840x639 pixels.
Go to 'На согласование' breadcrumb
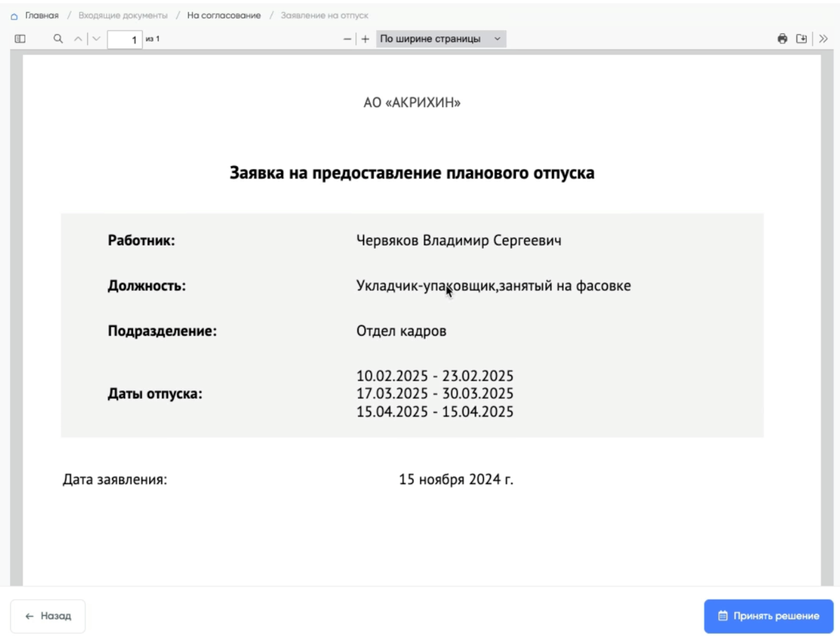(x=224, y=16)
